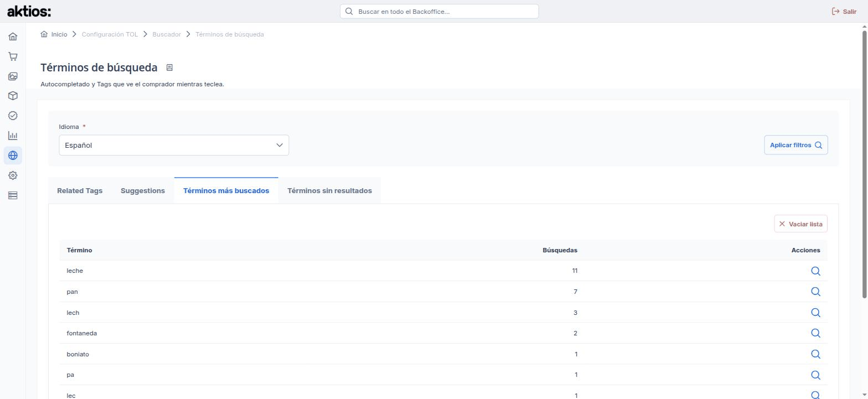Open the shopping cart sidebar icon
Screen dimensions: 868x399
[13, 56]
